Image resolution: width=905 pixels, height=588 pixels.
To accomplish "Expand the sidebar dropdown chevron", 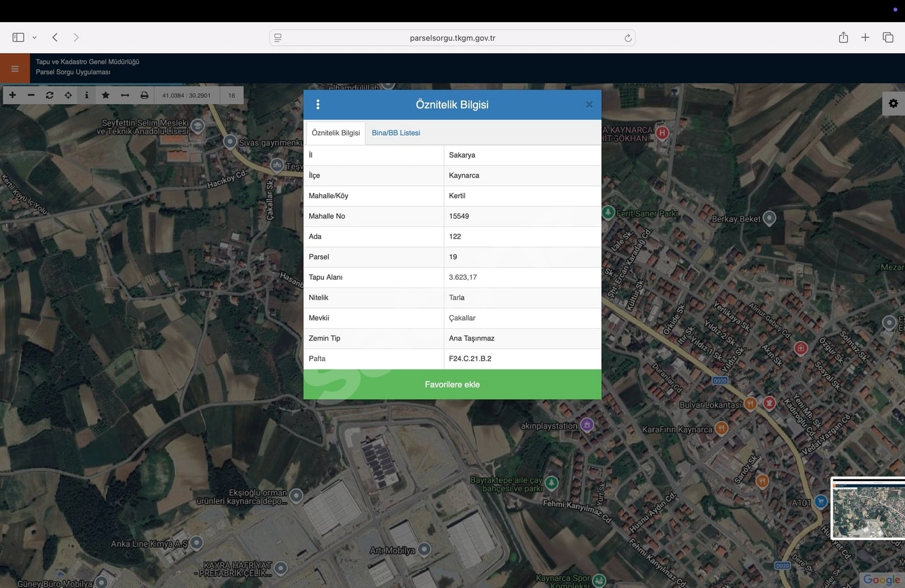I will (35, 37).
